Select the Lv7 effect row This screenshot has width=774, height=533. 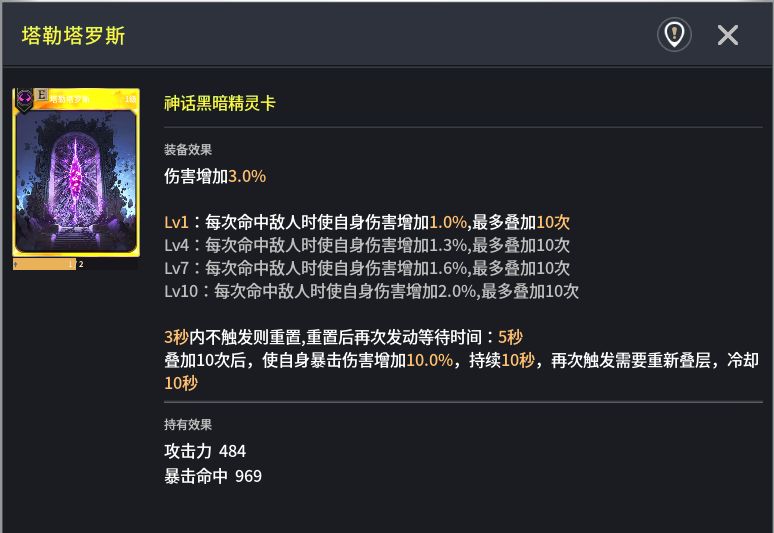click(x=367, y=268)
